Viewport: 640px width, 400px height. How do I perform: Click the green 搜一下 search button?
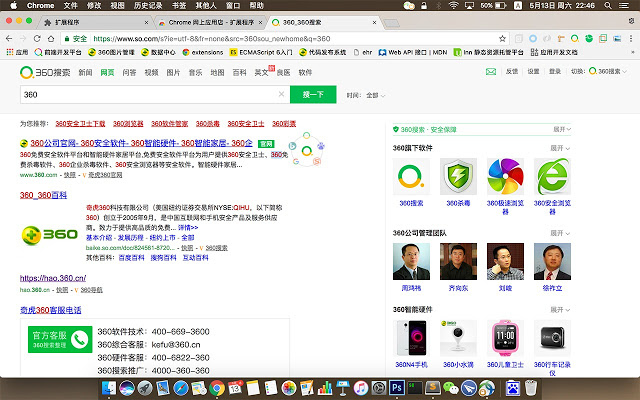tap(313, 94)
